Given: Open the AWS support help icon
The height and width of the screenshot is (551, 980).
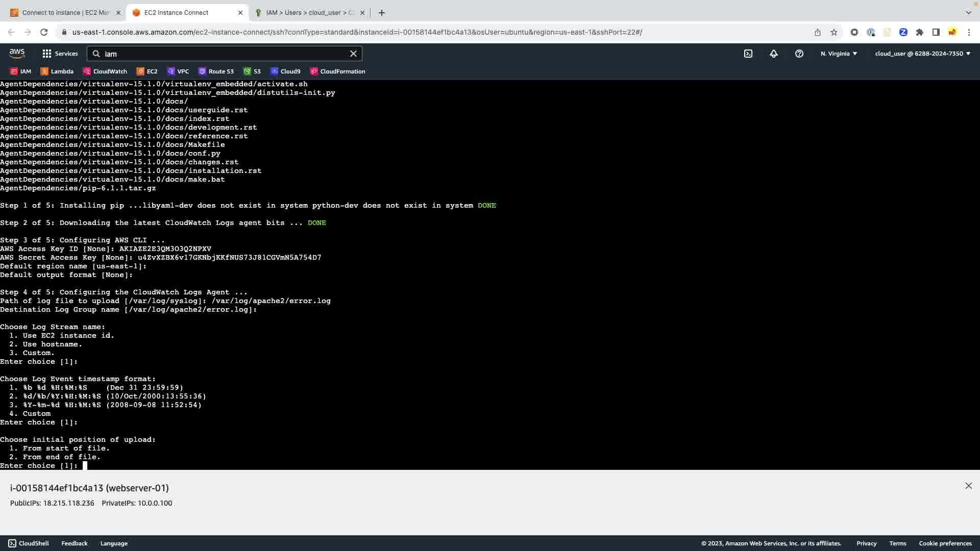Looking at the screenshot, I should (x=799, y=54).
